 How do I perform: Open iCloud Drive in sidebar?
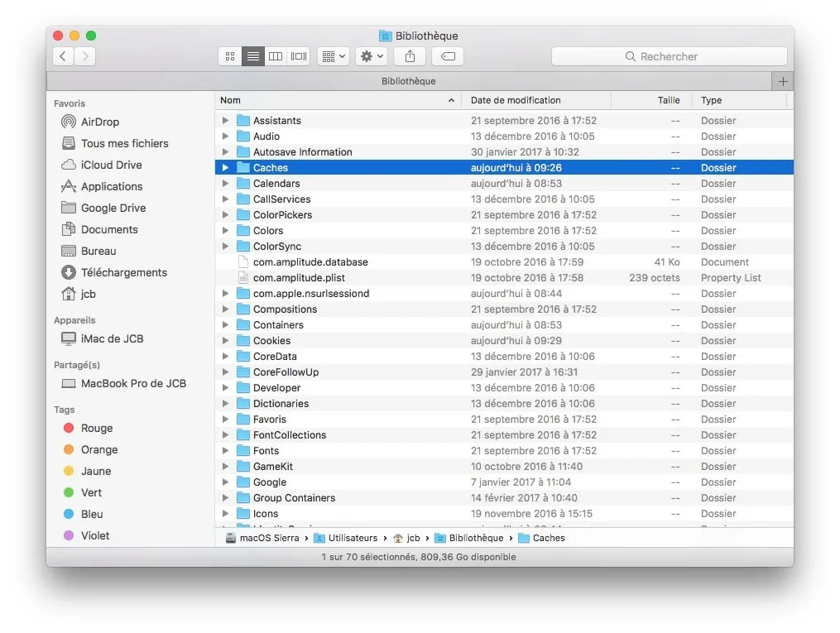(x=101, y=165)
